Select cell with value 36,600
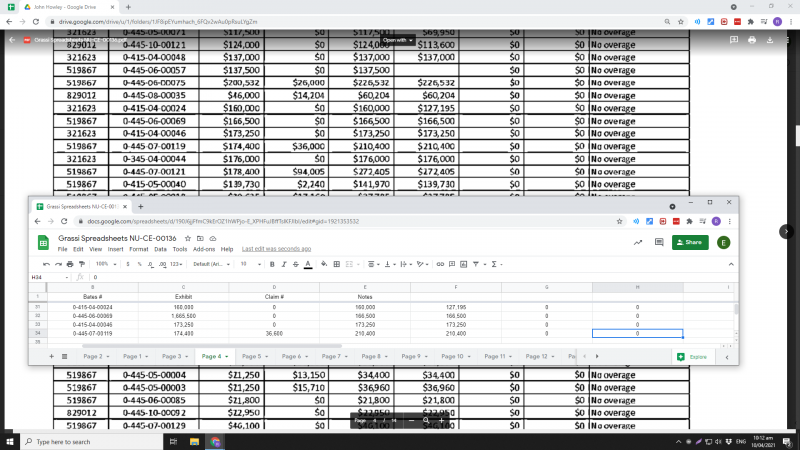The width and height of the screenshot is (800, 450). [x=274, y=334]
